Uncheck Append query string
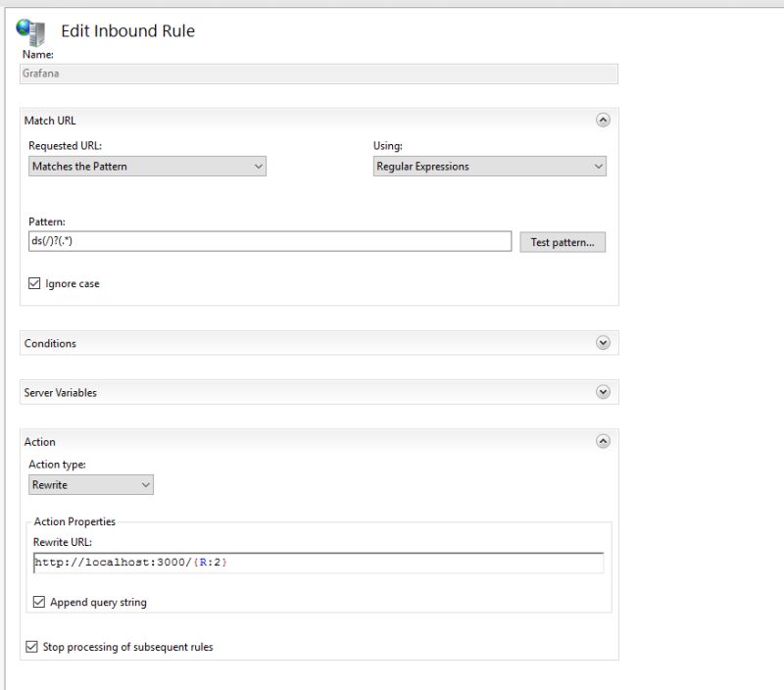The height and width of the screenshot is (690, 784). click(39, 602)
